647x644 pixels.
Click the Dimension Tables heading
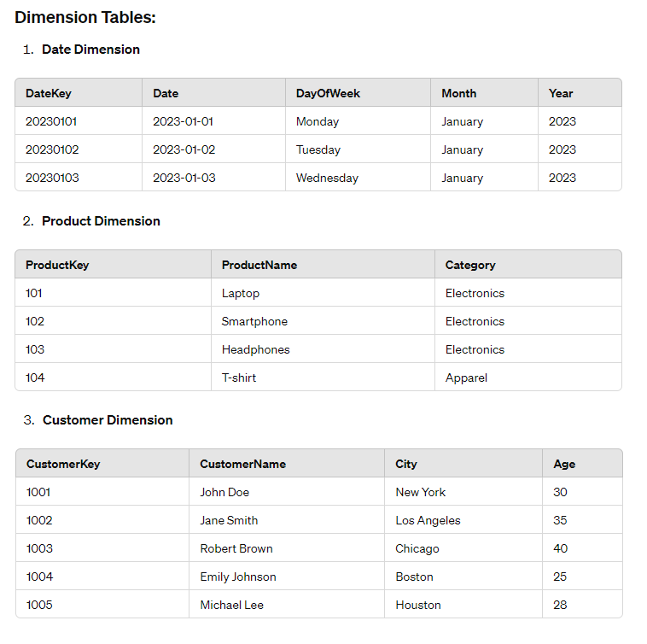[x=85, y=17]
